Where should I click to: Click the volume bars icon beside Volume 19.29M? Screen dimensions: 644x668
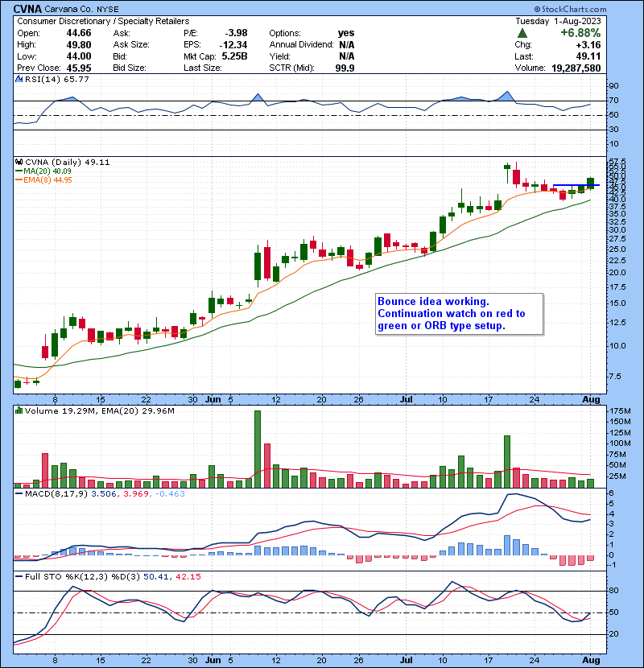[x=19, y=410]
